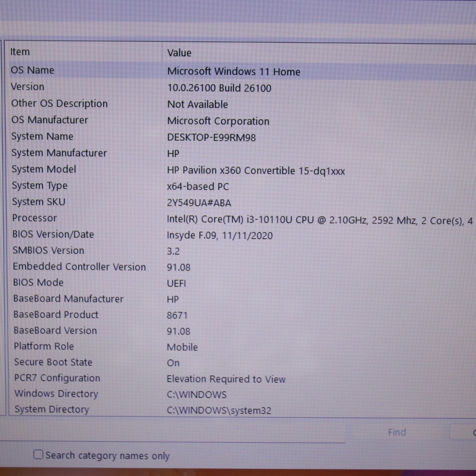Select the BaseBoard Product item label
The image size is (476, 476).
56,315
